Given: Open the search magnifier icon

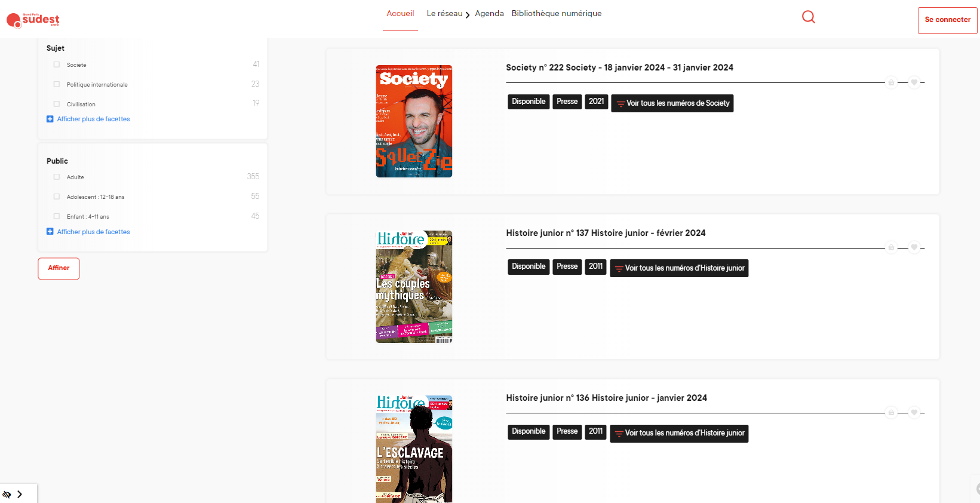Looking at the screenshot, I should pyautogui.click(x=809, y=17).
